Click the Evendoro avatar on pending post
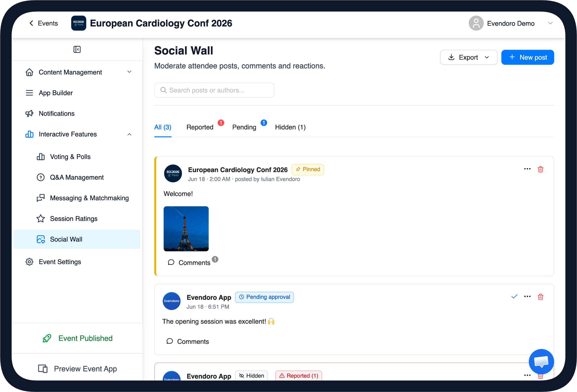 pos(171,301)
